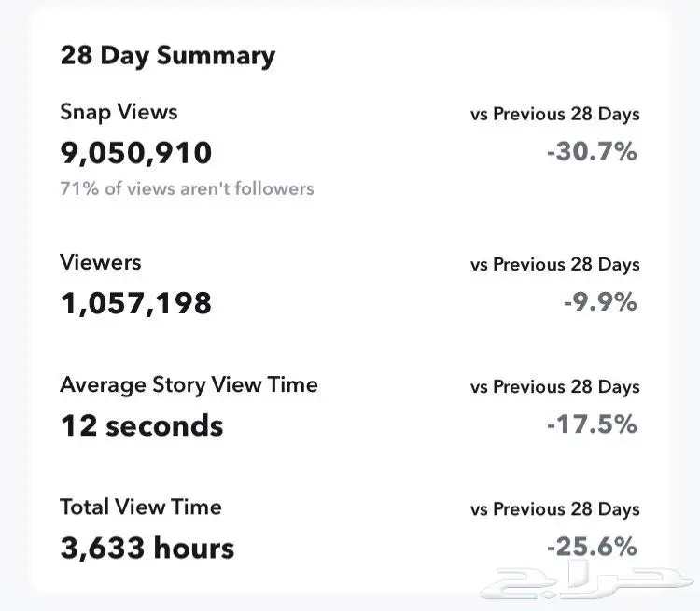Image resolution: width=700 pixels, height=611 pixels.
Task: Click vs Previous 28 Days beside Snap Views
Action: [555, 114]
